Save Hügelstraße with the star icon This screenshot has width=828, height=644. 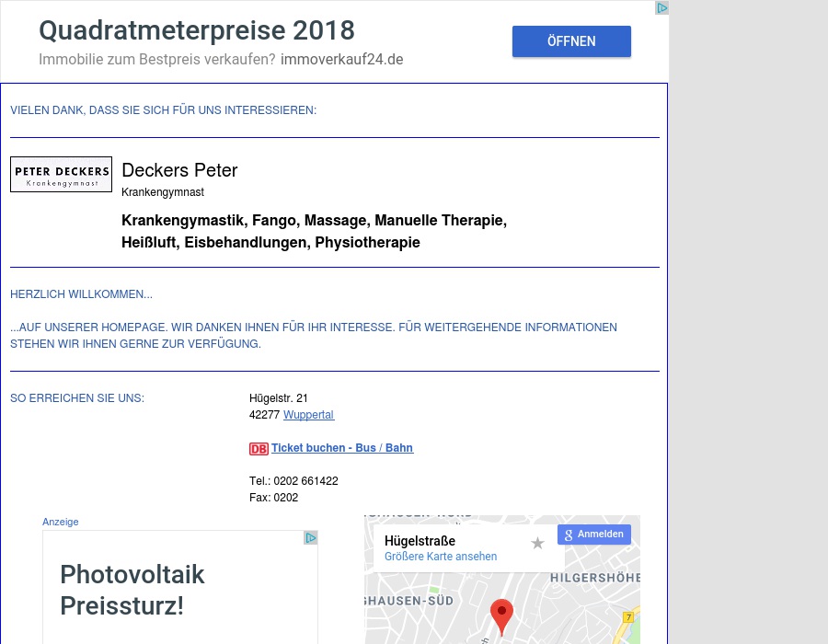point(537,544)
